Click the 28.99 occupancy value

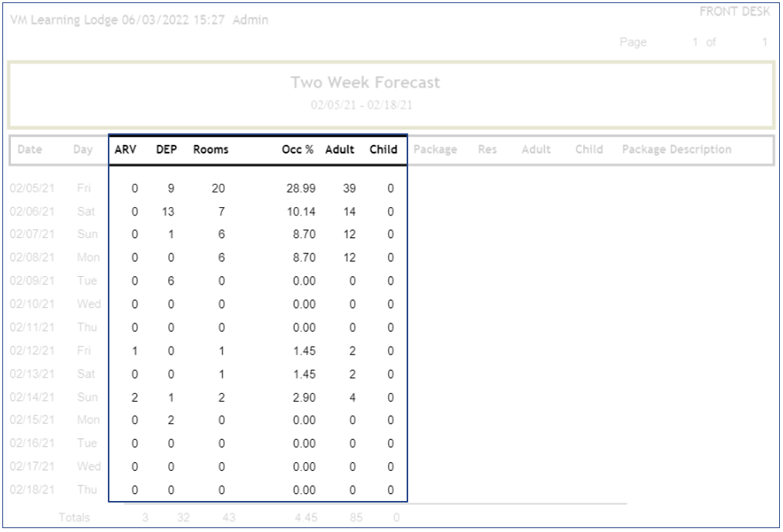(300, 189)
